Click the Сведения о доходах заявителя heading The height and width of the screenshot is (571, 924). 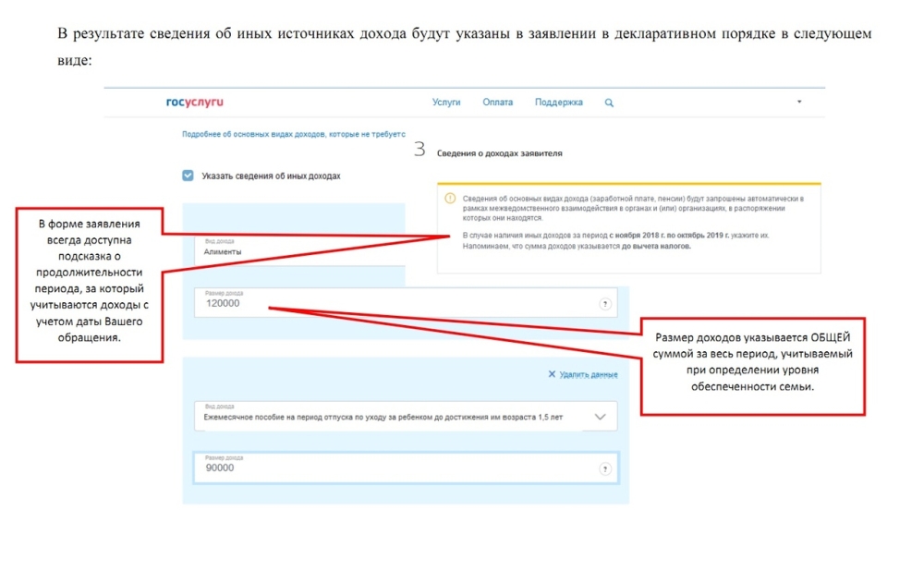pyautogui.click(x=499, y=153)
